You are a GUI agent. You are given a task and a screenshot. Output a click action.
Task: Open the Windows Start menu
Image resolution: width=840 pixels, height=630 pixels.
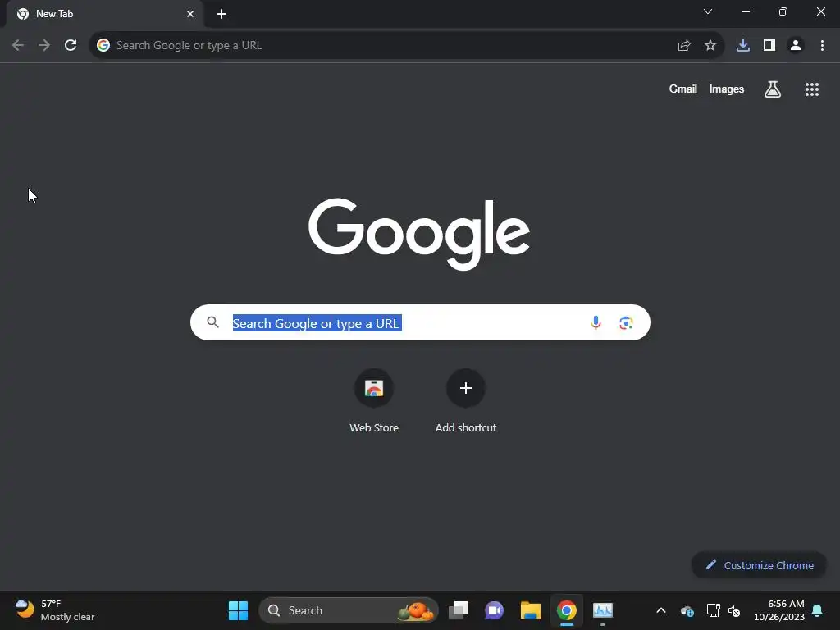238,610
